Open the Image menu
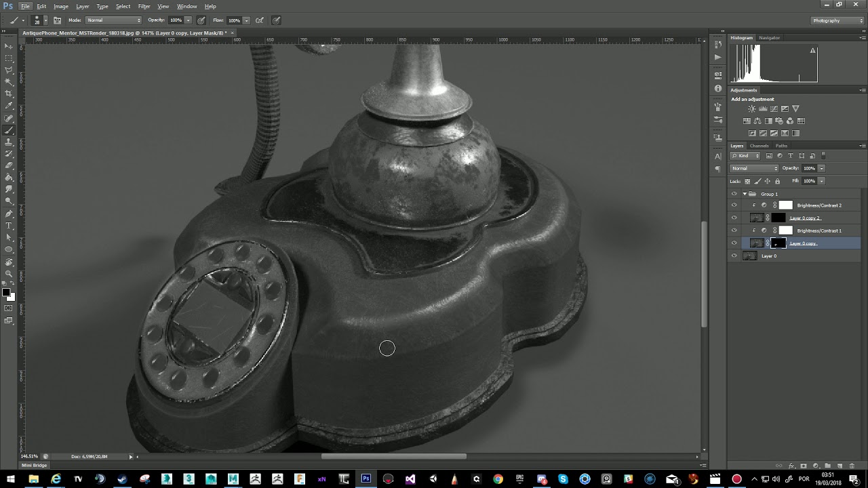 [x=61, y=6]
